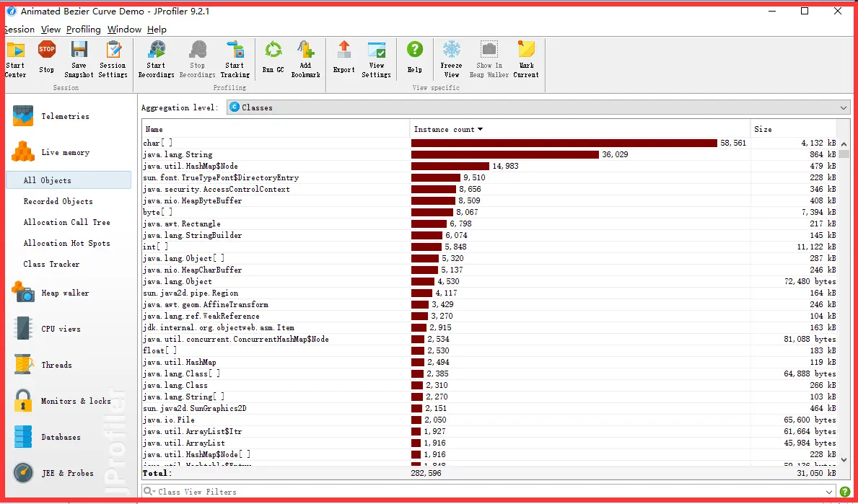Start Recordings from toolbar
The height and width of the screenshot is (504, 858).
point(156,59)
